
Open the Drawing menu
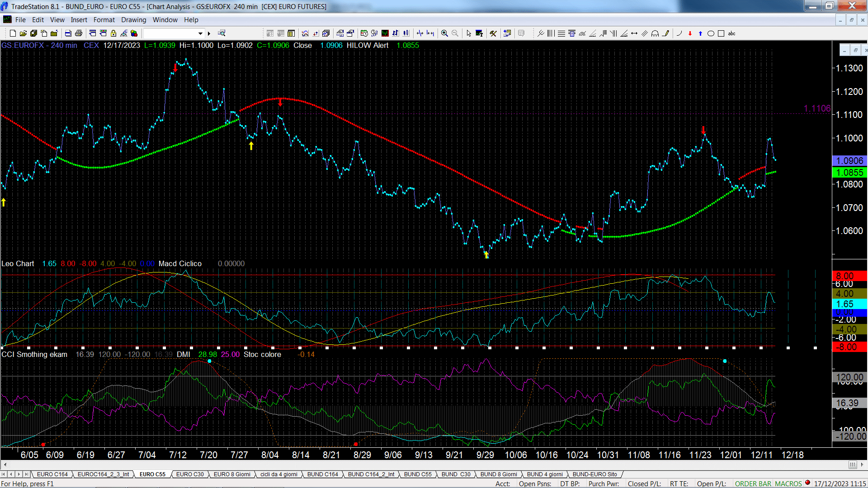[134, 20]
